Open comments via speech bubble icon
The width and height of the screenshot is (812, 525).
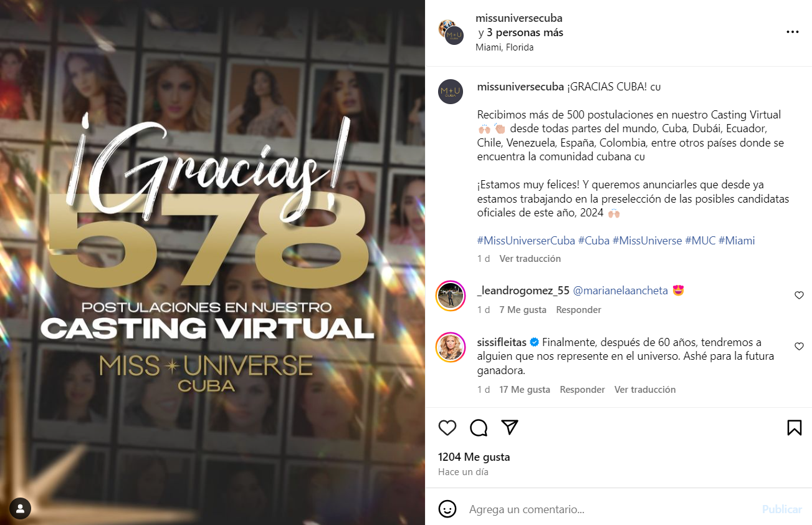[x=479, y=427]
